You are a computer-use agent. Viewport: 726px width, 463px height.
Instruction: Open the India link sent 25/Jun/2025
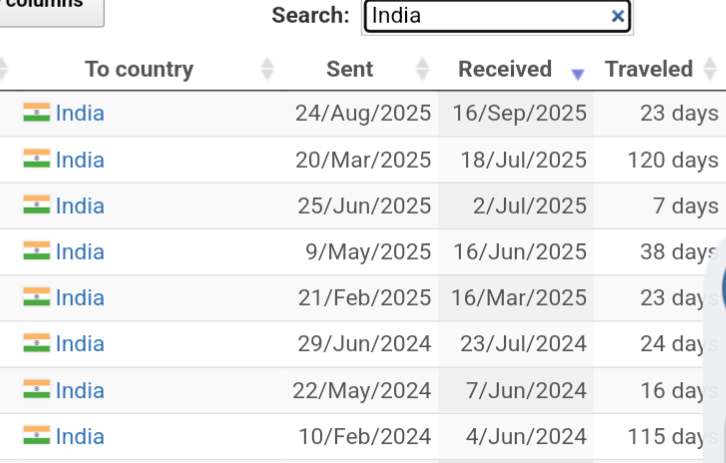pos(80,205)
